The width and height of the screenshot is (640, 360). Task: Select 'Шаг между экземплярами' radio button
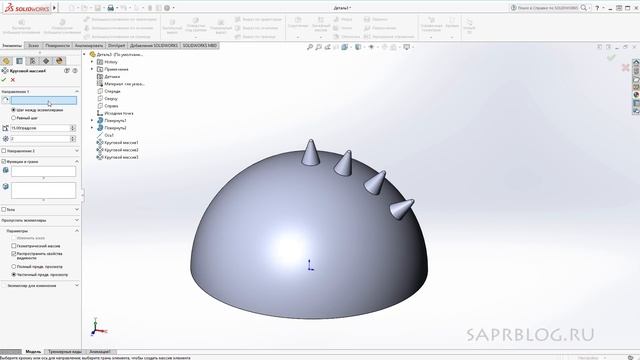click(x=13, y=110)
